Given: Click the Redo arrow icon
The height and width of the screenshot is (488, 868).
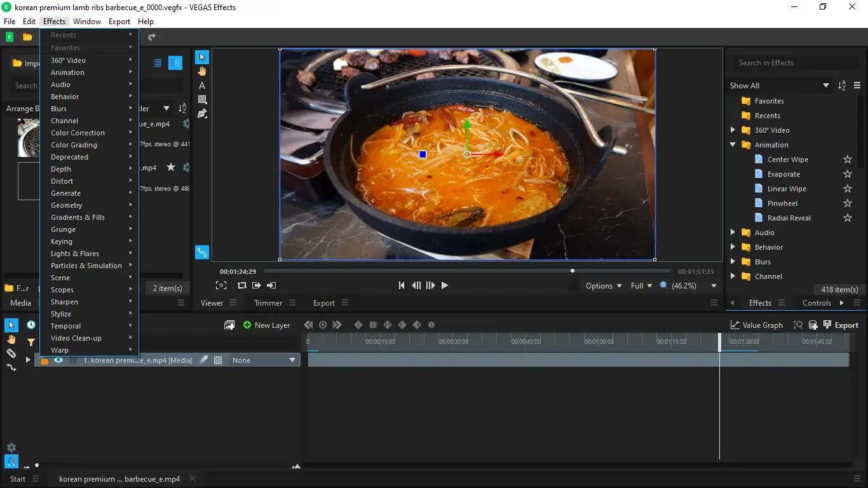Looking at the screenshot, I should (x=152, y=37).
